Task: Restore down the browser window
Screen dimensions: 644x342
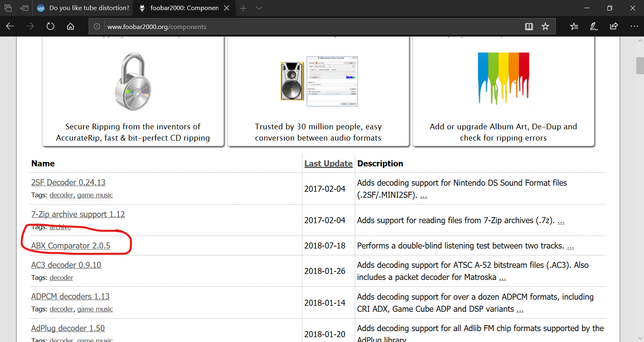Action: [x=610, y=8]
